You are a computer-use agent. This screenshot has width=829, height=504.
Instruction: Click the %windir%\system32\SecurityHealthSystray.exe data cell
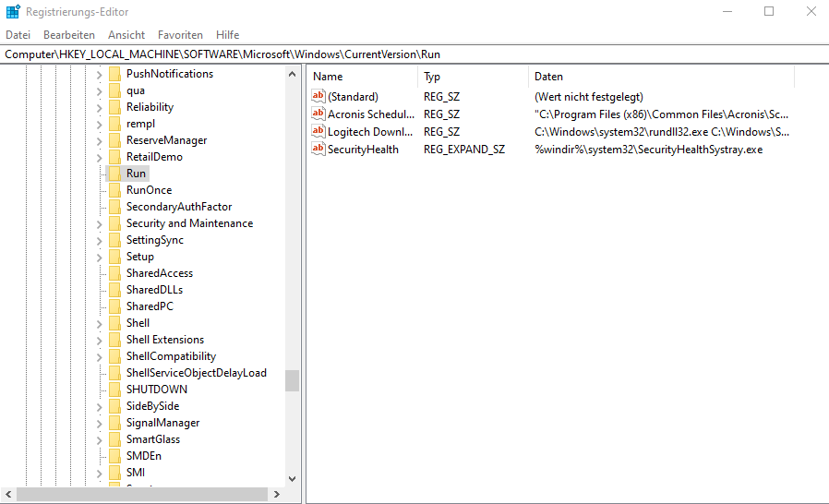click(x=649, y=150)
